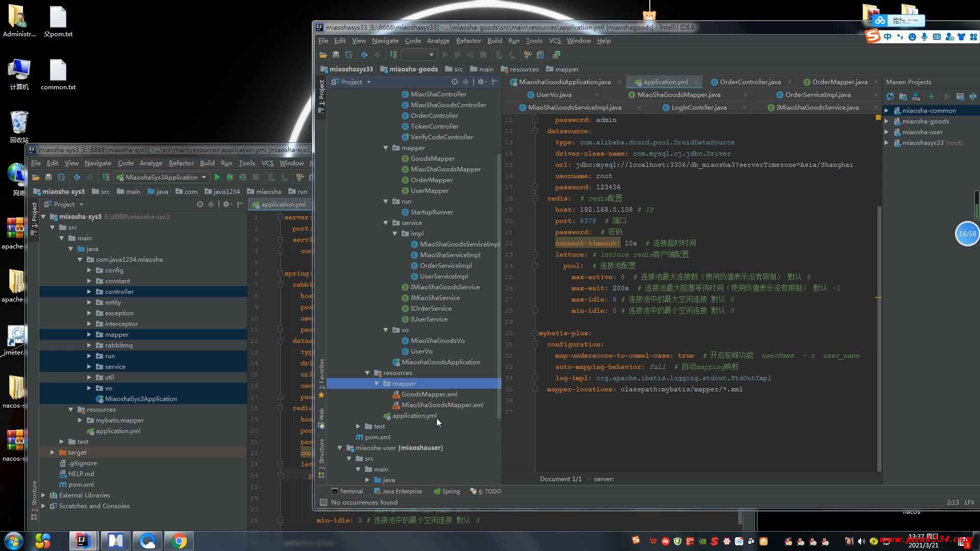Image resolution: width=980 pixels, height=551 pixels.
Task: Switch to LoginContrller.java tab
Action: (699, 108)
